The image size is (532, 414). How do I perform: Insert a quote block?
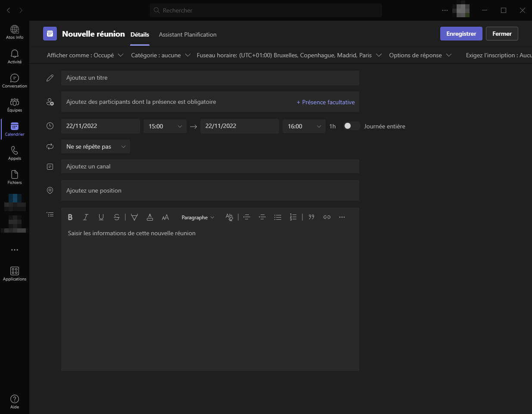311,217
